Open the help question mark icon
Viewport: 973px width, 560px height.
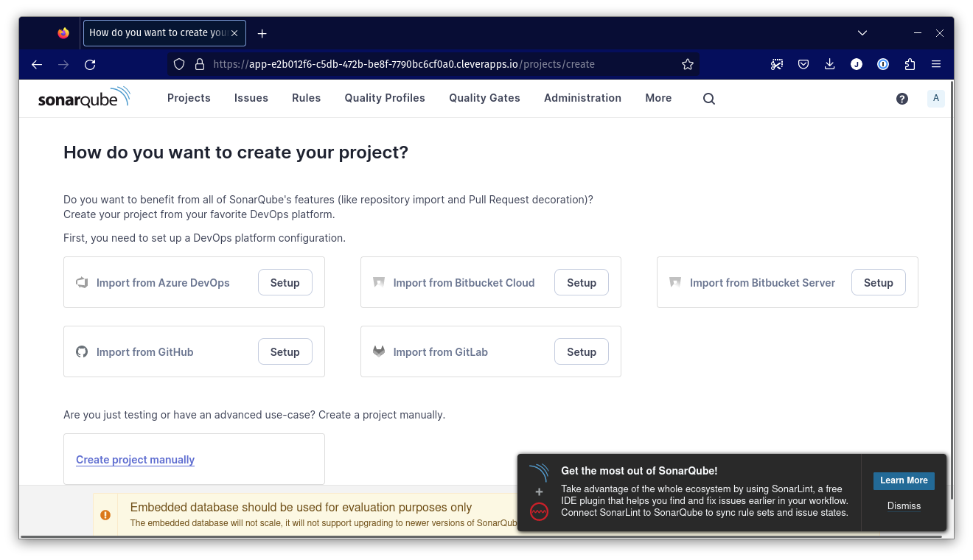(x=901, y=99)
